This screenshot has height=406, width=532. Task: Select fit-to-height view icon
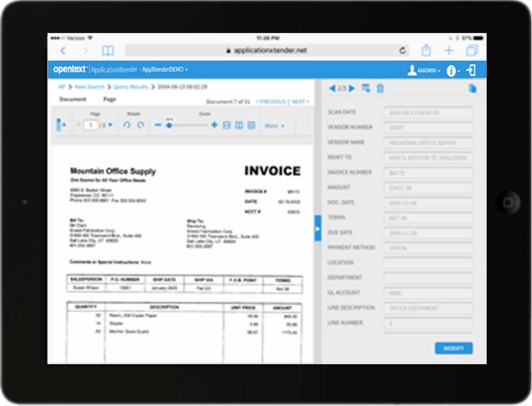[239, 126]
